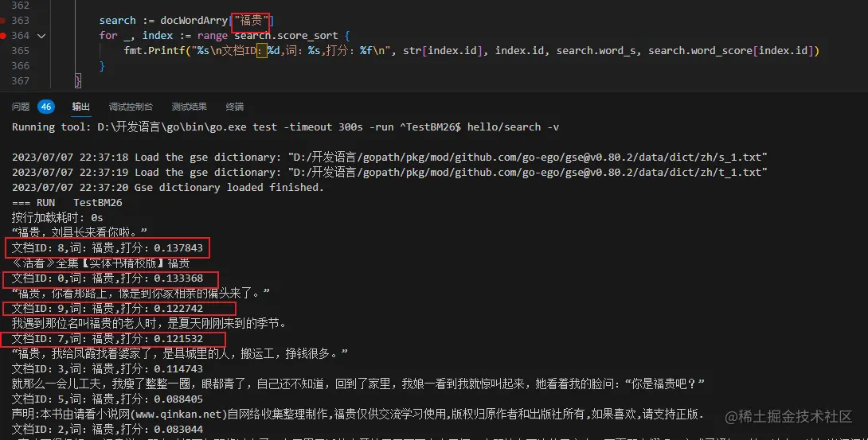Click the line starting '福贵，我给凤霞找着婆家了'
This screenshot has width=868, height=440.
click(180, 354)
